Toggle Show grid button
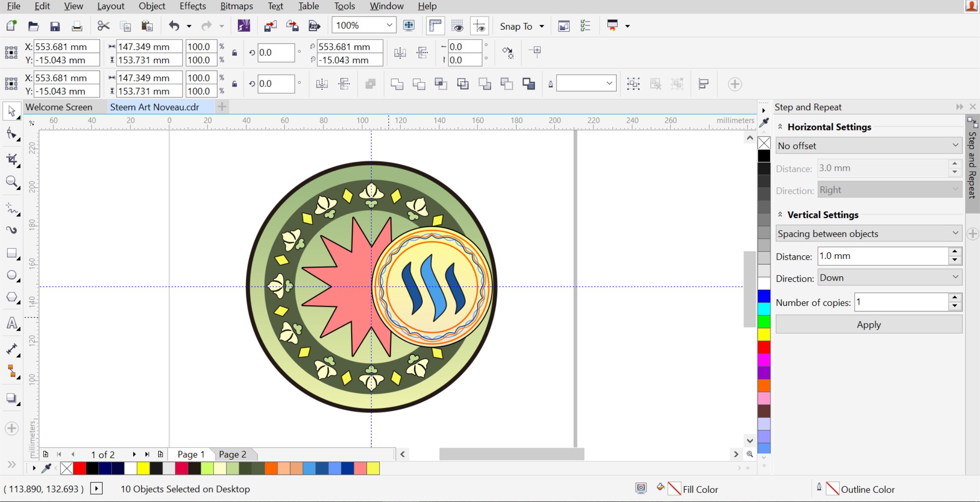Image resolution: width=980 pixels, height=502 pixels. pyautogui.click(x=457, y=26)
